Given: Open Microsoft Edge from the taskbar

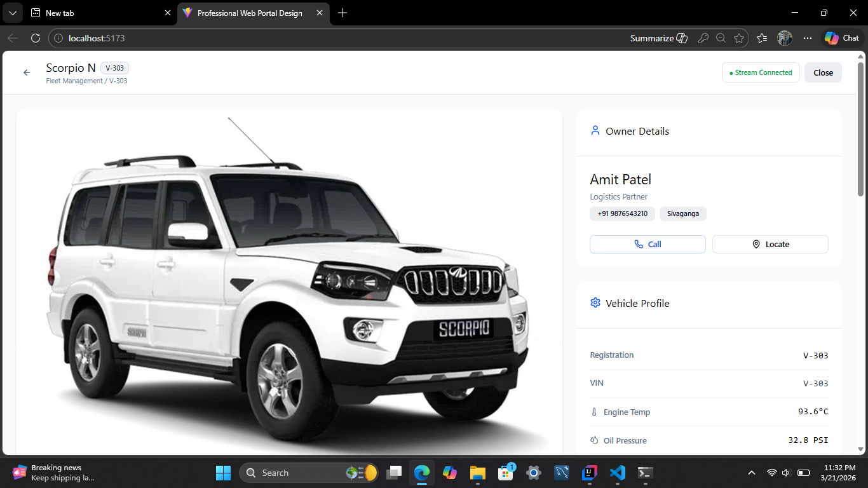Looking at the screenshot, I should 422,473.
